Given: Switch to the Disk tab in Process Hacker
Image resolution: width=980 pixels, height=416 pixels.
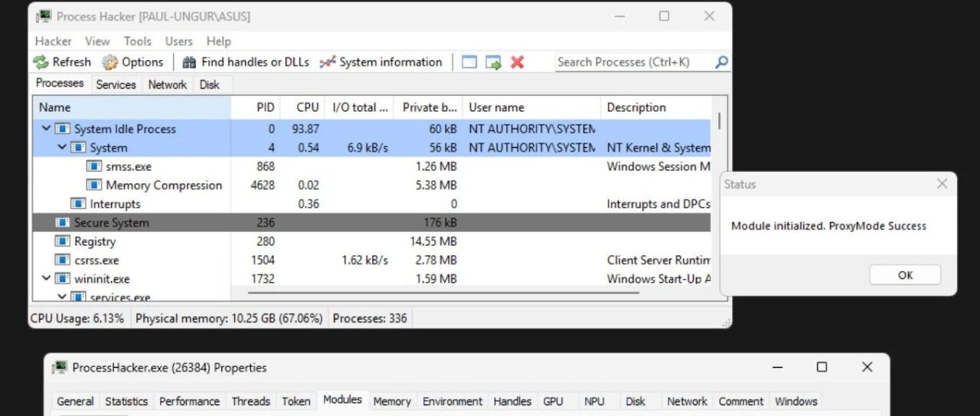Looking at the screenshot, I should coord(210,85).
